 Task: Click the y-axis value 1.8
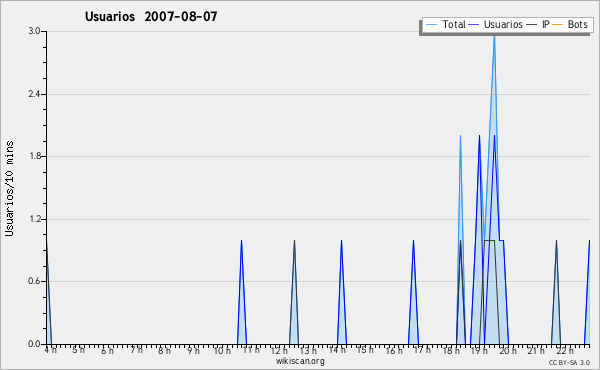34,156
